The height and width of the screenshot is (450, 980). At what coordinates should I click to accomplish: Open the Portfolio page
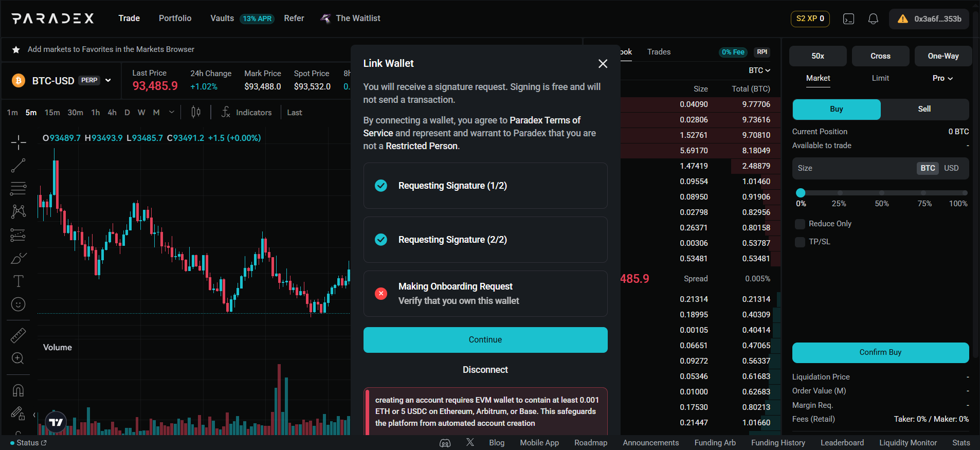(x=175, y=19)
